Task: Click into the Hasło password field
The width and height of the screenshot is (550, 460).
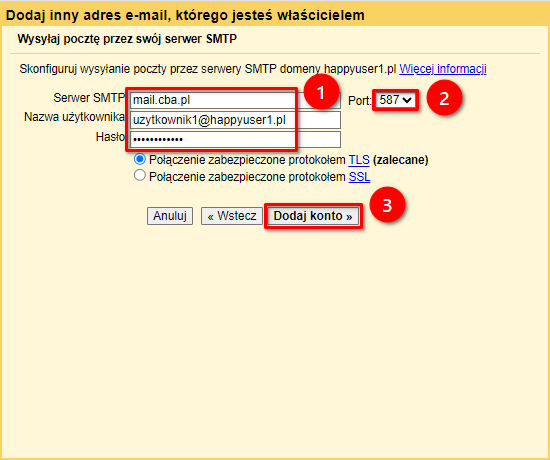Action: [x=235, y=140]
